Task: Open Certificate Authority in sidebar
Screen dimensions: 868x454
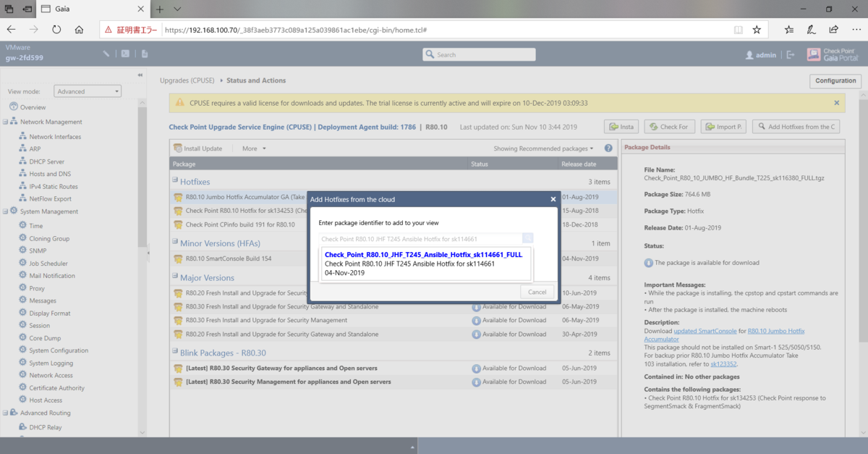Action: coord(58,387)
